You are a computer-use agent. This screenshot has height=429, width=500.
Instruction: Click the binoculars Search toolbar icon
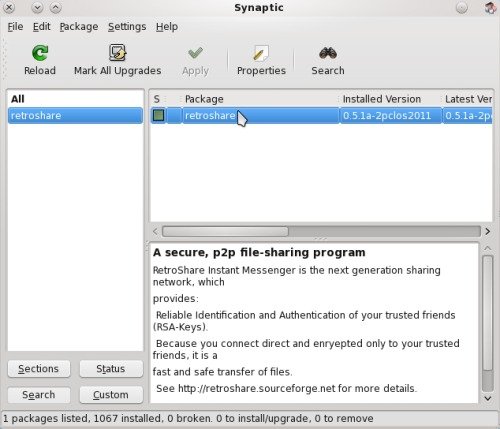328,53
